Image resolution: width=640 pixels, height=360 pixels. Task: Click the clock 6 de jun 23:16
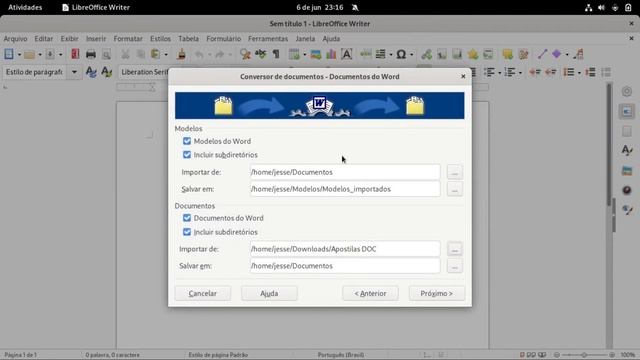point(320,7)
